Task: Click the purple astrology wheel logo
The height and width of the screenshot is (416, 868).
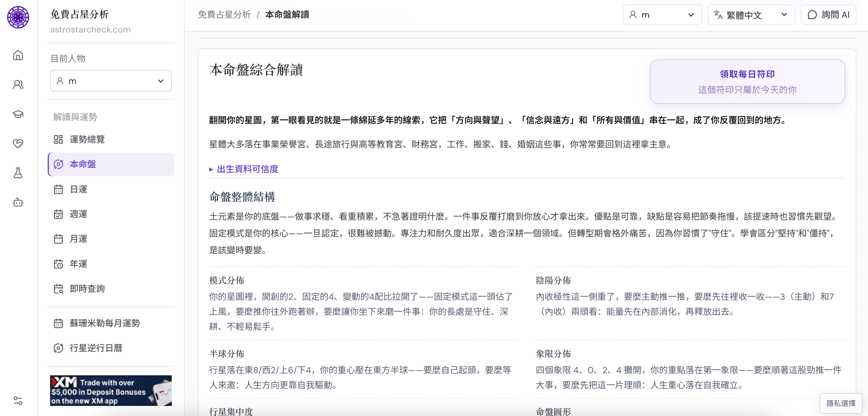Action: (x=18, y=17)
